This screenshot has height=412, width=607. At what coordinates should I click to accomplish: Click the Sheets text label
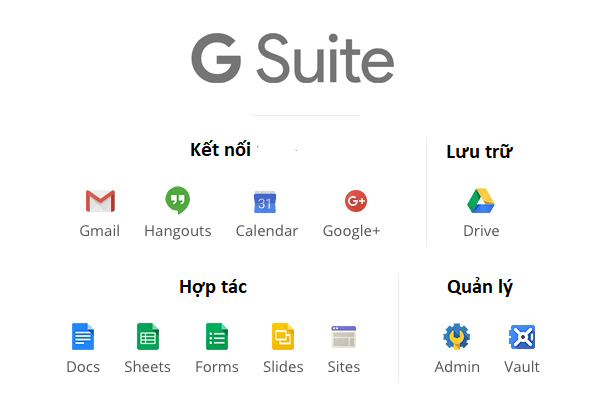pyautogui.click(x=147, y=367)
